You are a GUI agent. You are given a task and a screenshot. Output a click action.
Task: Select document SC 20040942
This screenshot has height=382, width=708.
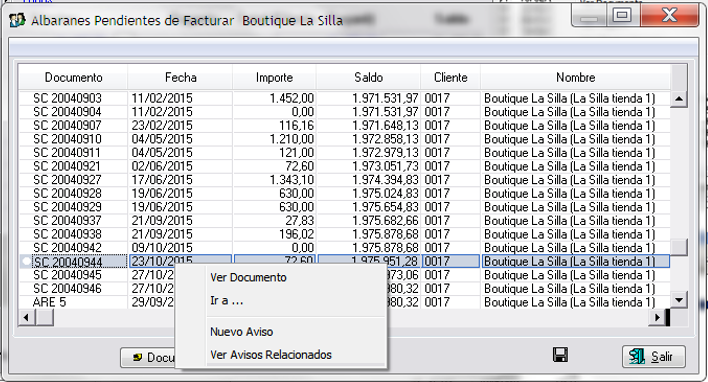[x=67, y=247]
